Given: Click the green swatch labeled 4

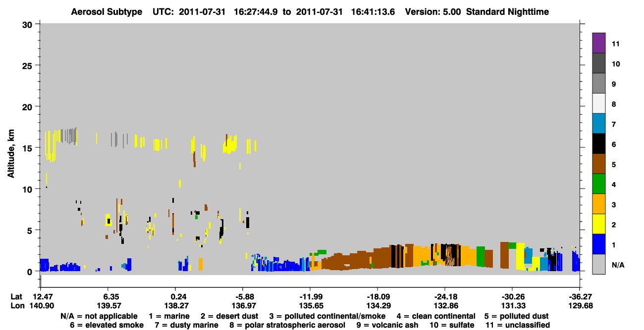Looking at the screenshot, I should tap(599, 184).
